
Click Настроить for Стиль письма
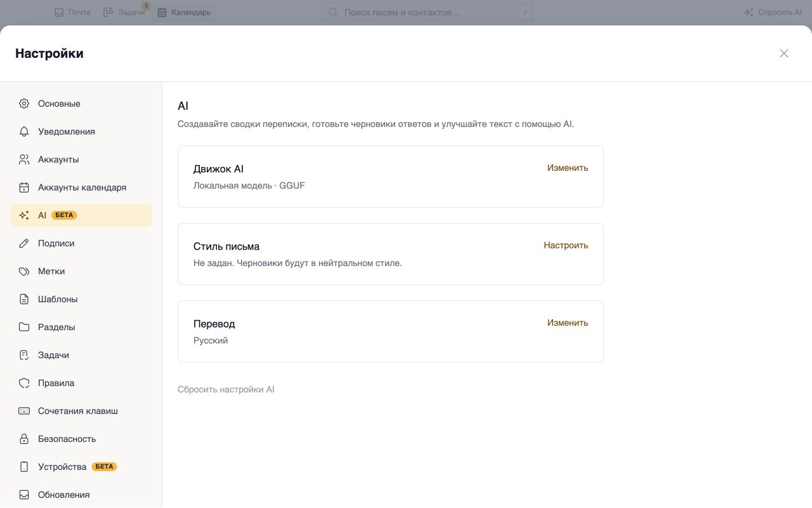point(566,245)
